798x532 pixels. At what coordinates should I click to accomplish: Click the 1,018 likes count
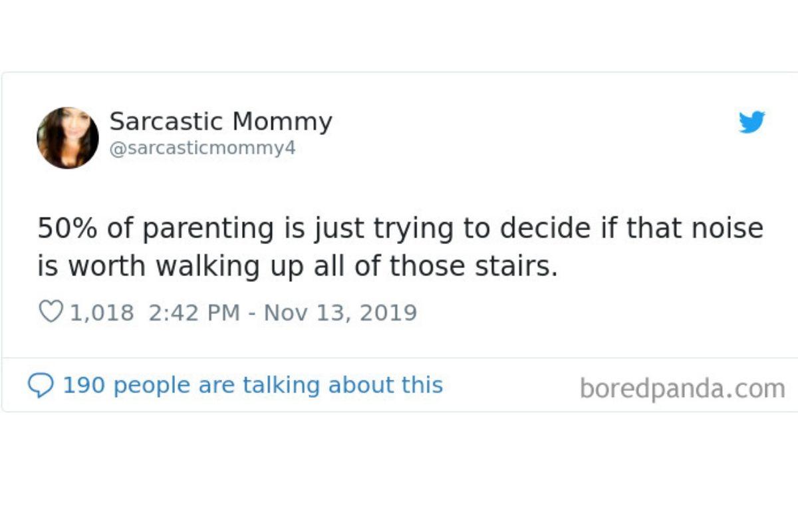click(102, 312)
